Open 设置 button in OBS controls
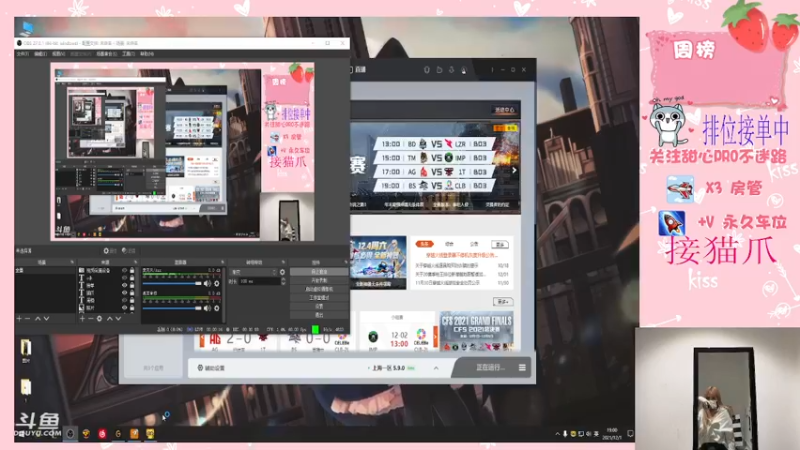Screen dimensions: 800x450 tap(319, 307)
